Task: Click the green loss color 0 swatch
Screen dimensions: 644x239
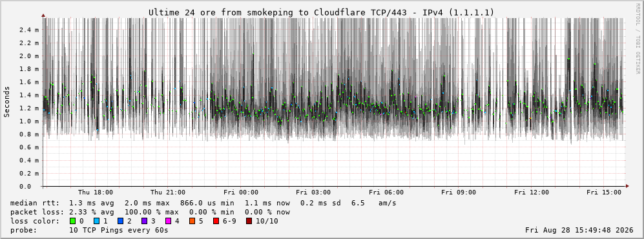Action: tap(73, 222)
